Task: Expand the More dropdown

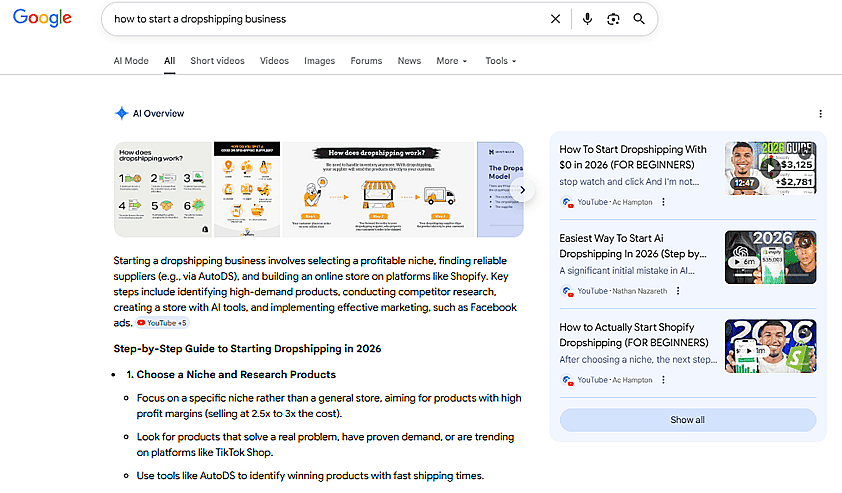Action: pos(452,61)
